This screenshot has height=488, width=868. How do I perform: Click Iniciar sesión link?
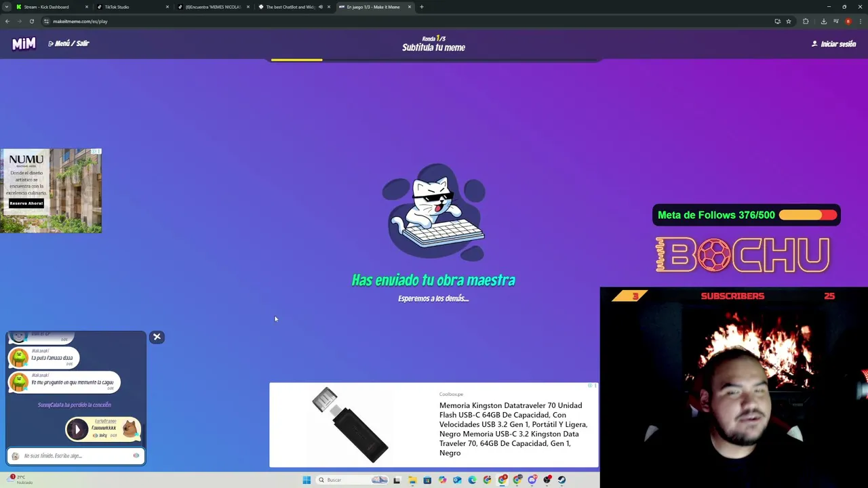pyautogui.click(x=834, y=44)
